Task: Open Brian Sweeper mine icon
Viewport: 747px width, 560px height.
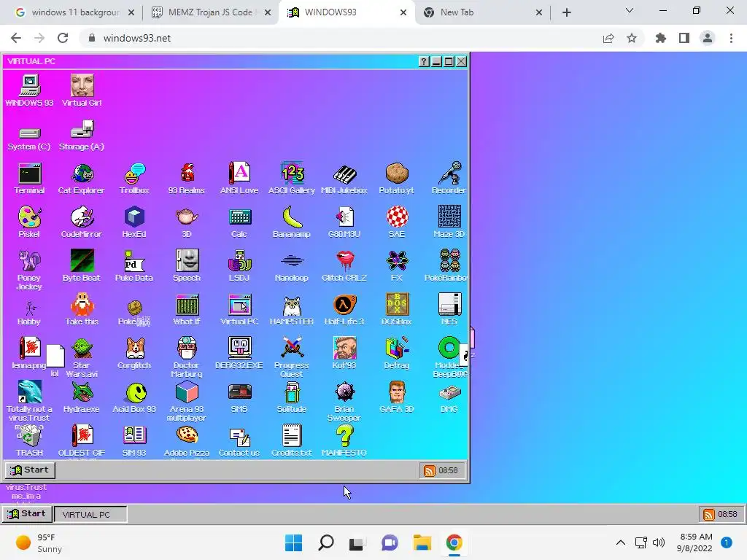Action: (344, 402)
